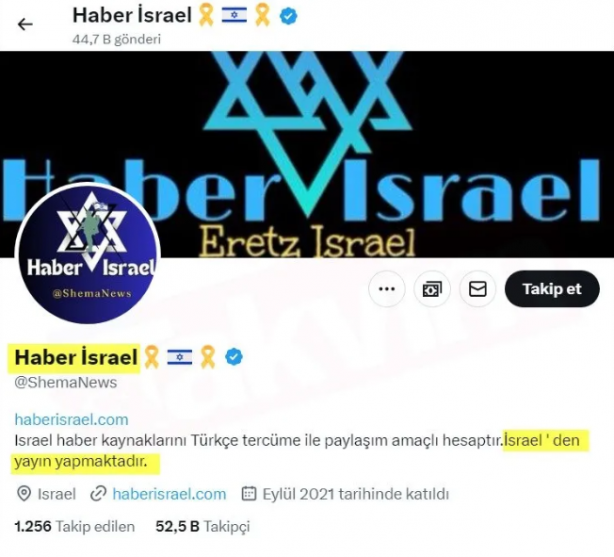Follow the account with Takip et
Viewport: 614px width, 557px height.
[552, 289]
